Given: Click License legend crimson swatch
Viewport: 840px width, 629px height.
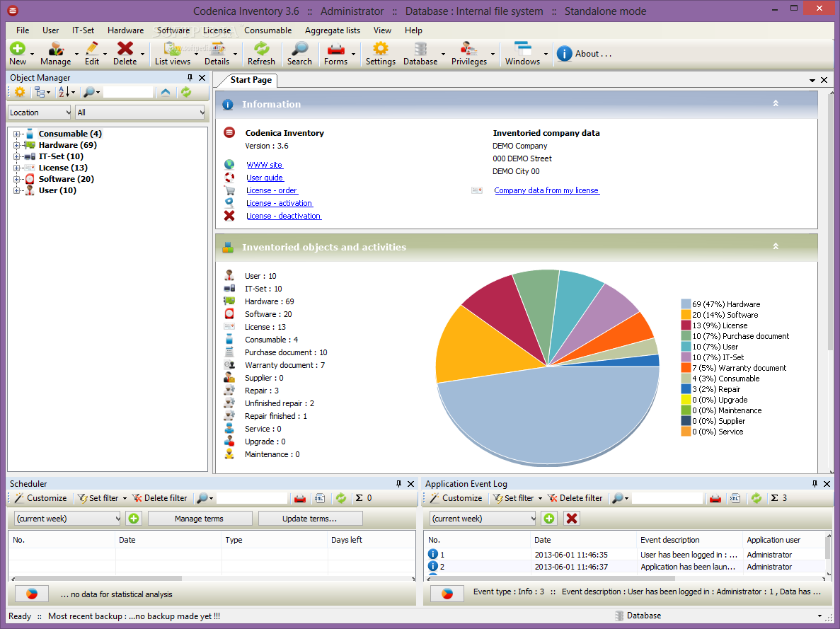Looking at the screenshot, I should click(686, 325).
